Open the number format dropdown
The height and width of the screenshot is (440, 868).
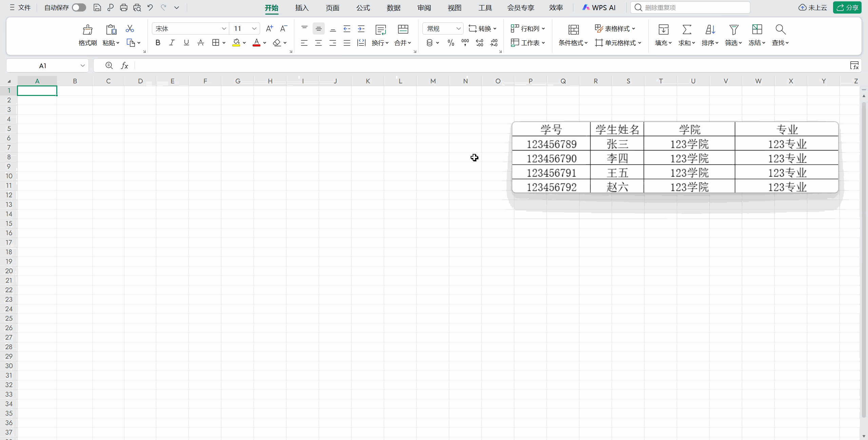(458, 29)
